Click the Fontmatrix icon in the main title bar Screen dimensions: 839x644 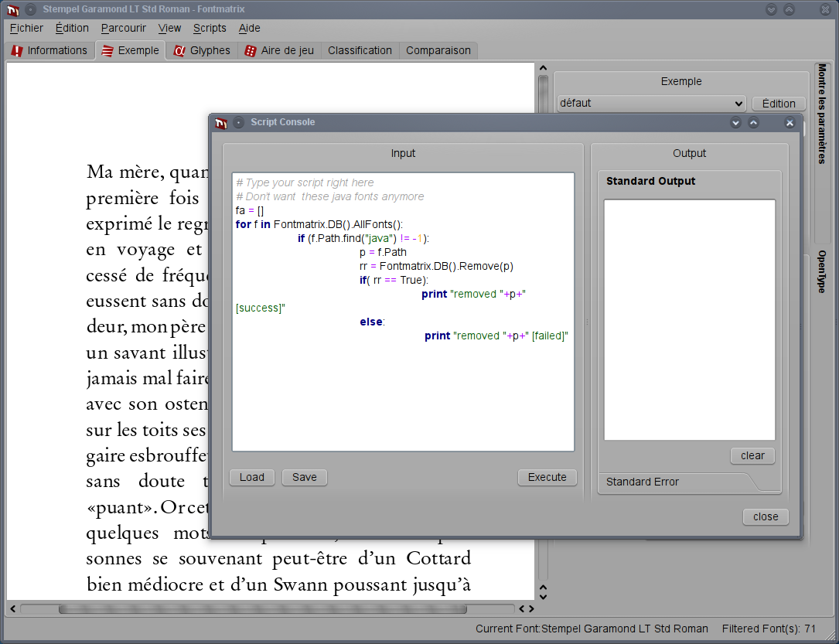(x=13, y=9)
